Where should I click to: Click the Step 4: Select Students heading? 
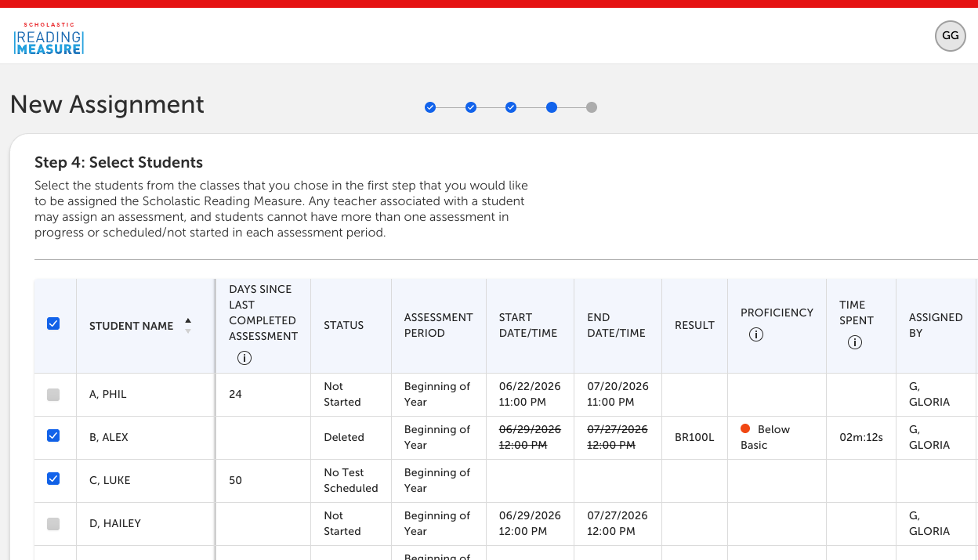coord(118,162)
